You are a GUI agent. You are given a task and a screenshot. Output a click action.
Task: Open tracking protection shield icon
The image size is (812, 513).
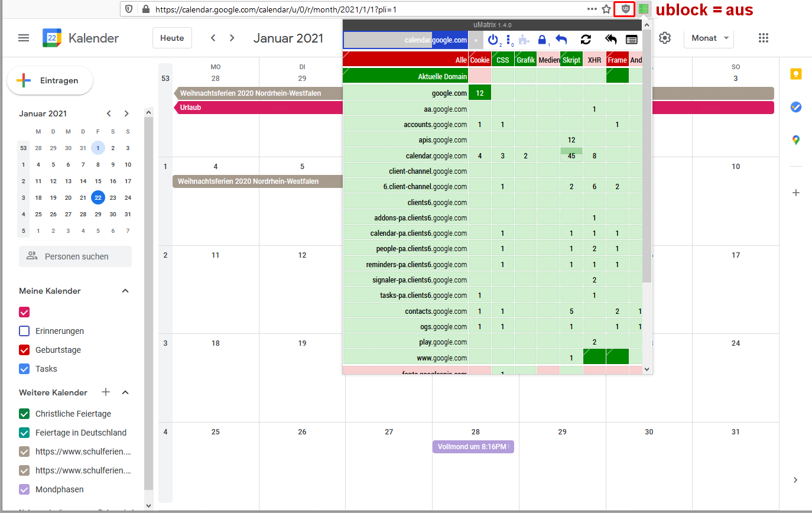click(129, 9)
